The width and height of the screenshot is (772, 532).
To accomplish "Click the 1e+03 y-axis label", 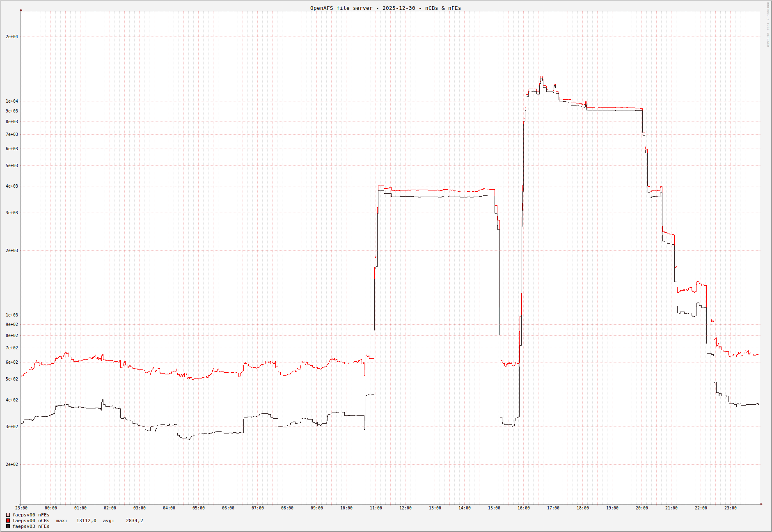I will click(x=11, y=315).
